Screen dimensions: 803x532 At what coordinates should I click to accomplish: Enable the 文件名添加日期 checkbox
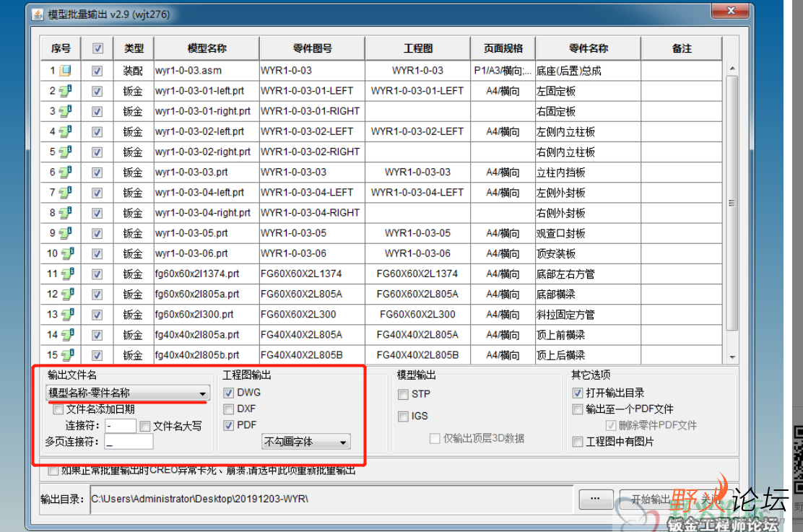58,409
